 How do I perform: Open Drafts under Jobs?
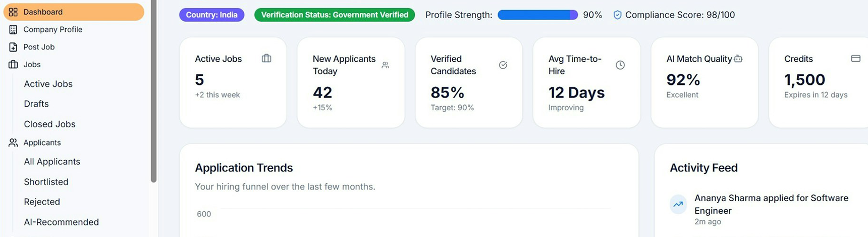pos(36,104)
